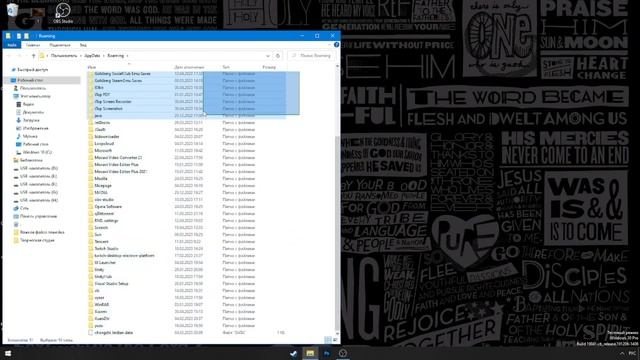Click AppData in the breadcrumb path

pyautogui.click(x=92, y=56)
